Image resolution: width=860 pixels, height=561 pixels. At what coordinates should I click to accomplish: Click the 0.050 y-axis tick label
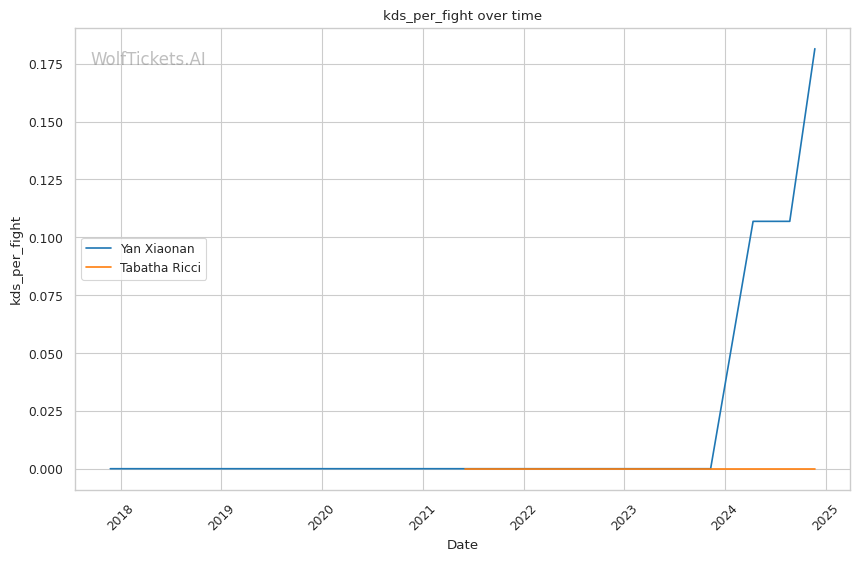(45, 354)
